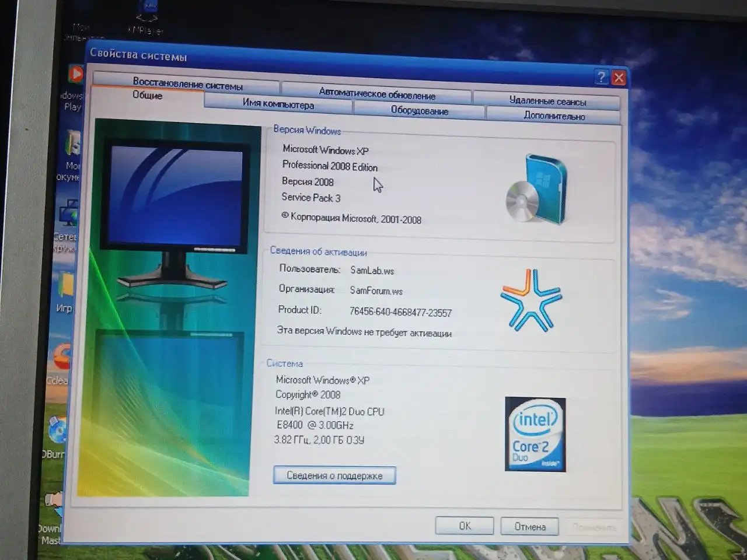This screenshot has height=560, width=747.
Task: Switch to the Восстановление системы tab
Action: point(187,83)
